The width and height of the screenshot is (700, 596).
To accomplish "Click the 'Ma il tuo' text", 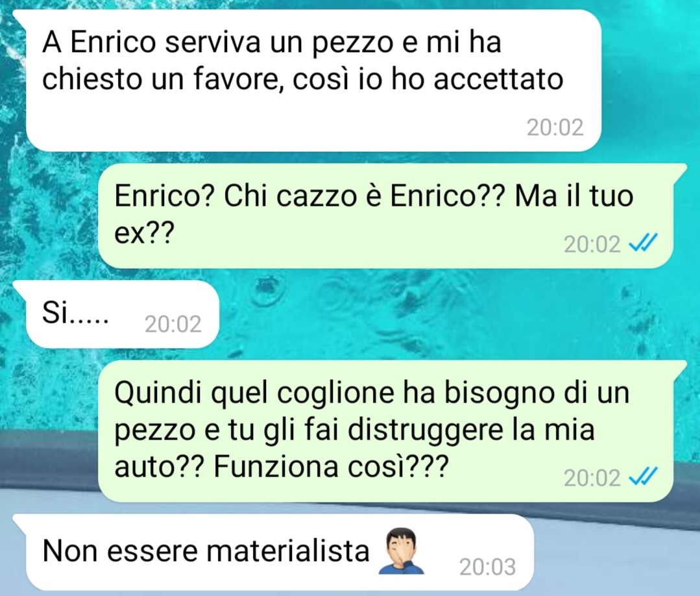I will pos(574,195).
